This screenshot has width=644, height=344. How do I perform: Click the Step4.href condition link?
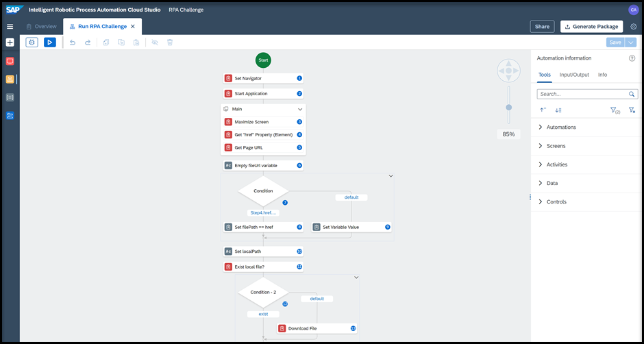[263, 213]
